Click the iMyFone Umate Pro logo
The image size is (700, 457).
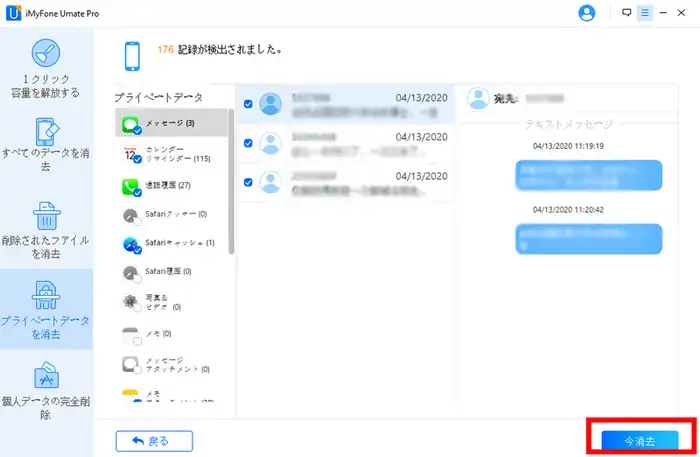13,13
